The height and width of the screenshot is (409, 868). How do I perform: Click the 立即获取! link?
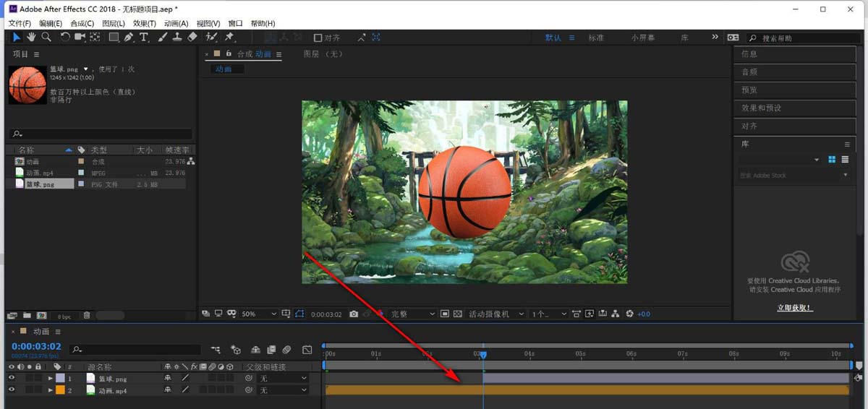pos(794,308)
